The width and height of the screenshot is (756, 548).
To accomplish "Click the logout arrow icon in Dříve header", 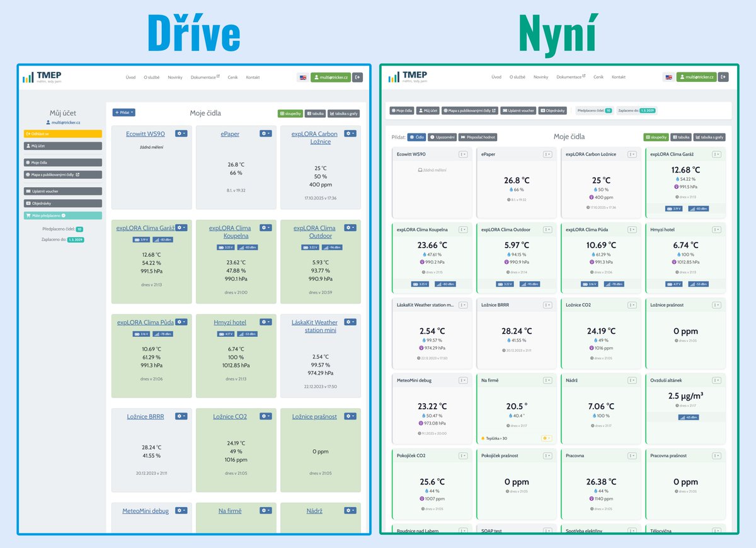I will (358, 77).
